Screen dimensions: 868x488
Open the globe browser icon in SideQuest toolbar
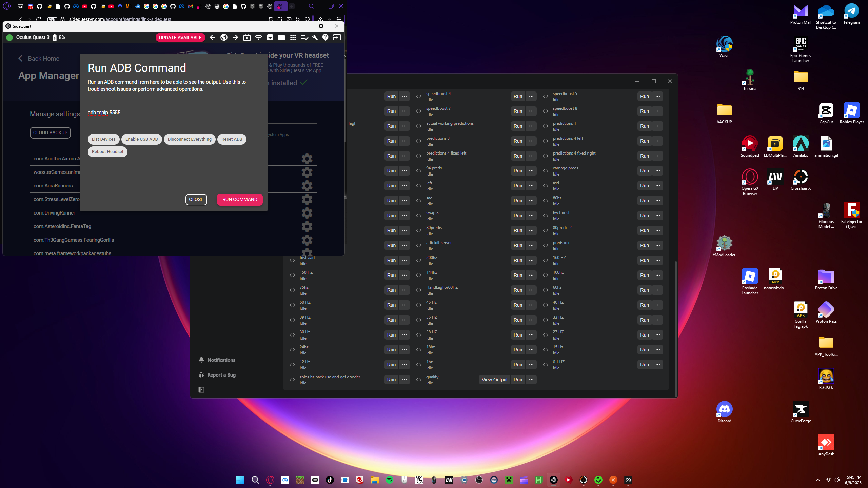(x=224, y=37)
